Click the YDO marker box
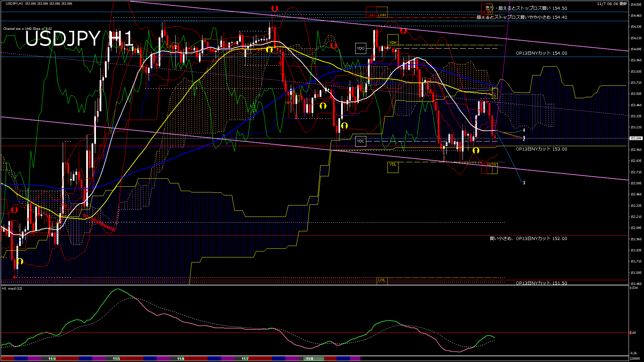Image resolution: width=644 pixels, height=362 pixels. click(361, 48)
